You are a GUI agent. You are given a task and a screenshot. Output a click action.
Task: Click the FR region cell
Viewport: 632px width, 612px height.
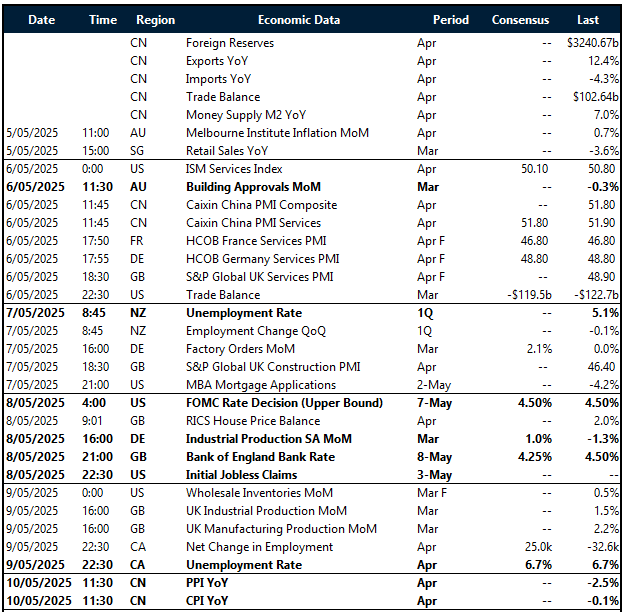(x=137, y=241)
